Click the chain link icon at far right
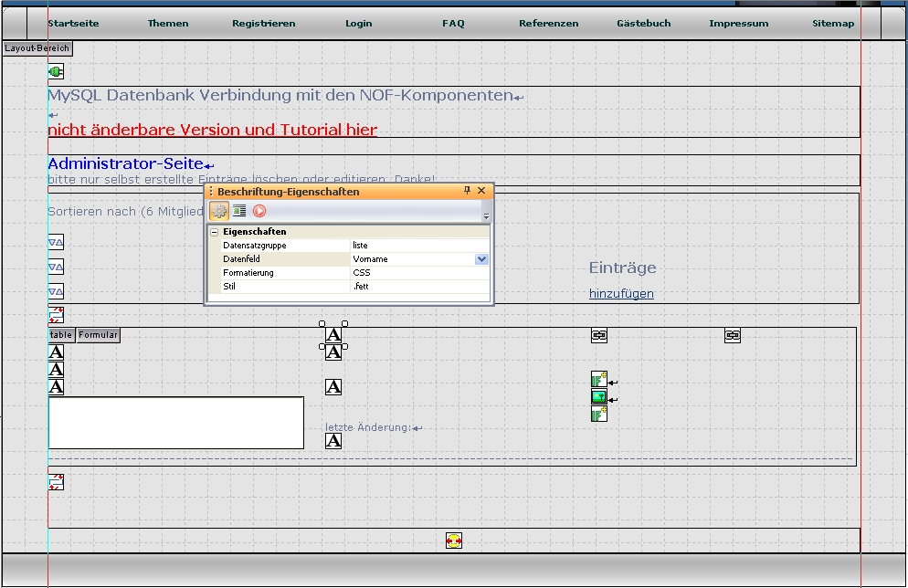Viewport: 908px width, 588px height. (x=733, y=336)
